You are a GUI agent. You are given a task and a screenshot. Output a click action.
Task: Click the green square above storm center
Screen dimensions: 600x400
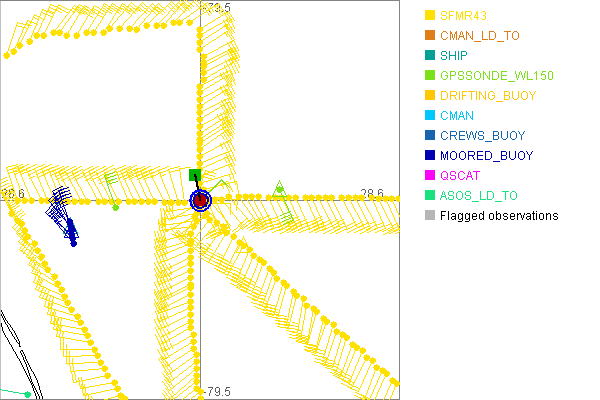(x=196, y=175)
